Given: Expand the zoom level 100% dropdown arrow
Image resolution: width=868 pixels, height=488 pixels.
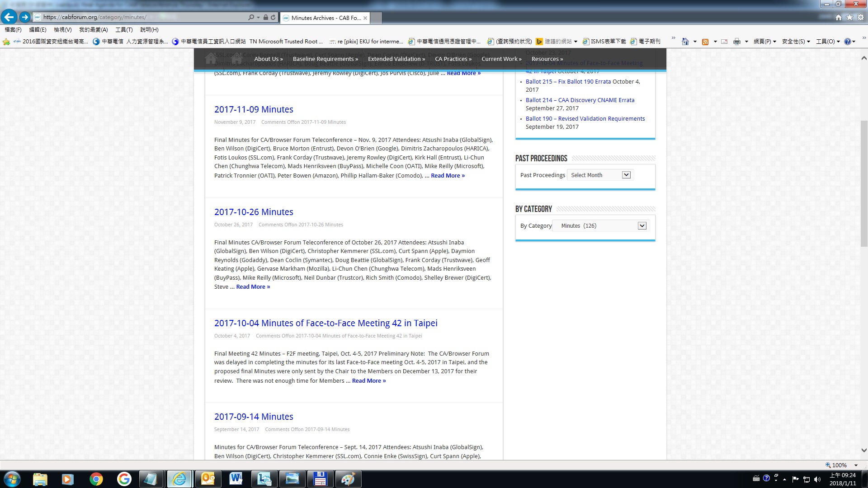Looking at the screenshot, I should [x=856, y=465].
